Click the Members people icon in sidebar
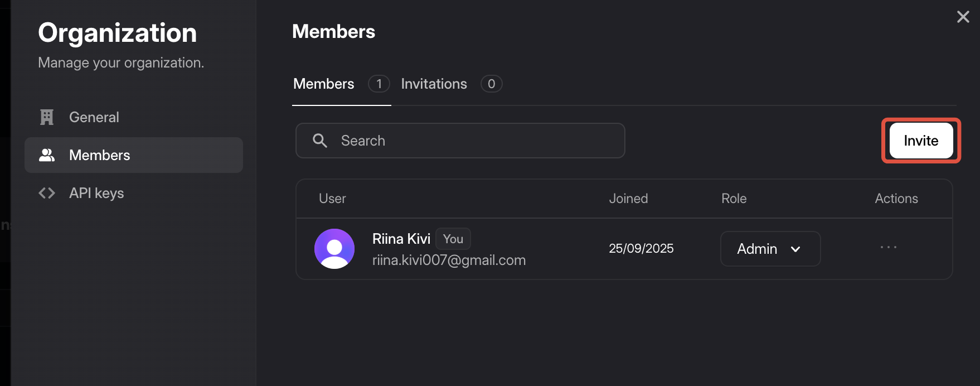 (47, 155)
